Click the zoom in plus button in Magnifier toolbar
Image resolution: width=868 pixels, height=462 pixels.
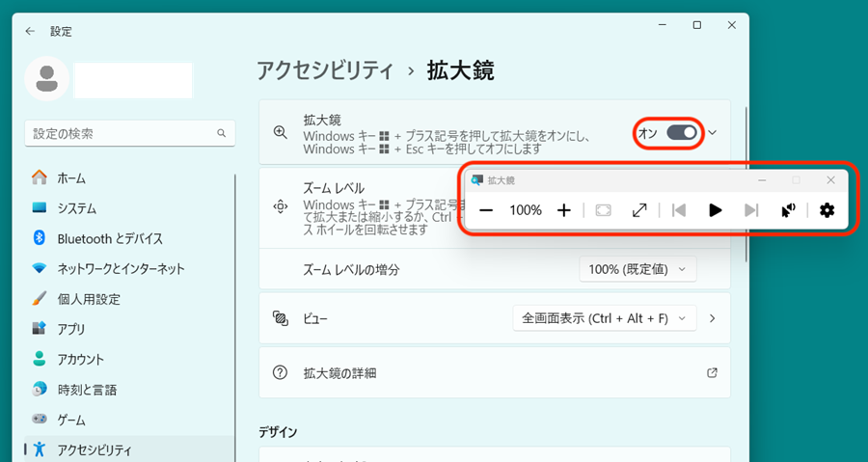(x=564, y=210)
